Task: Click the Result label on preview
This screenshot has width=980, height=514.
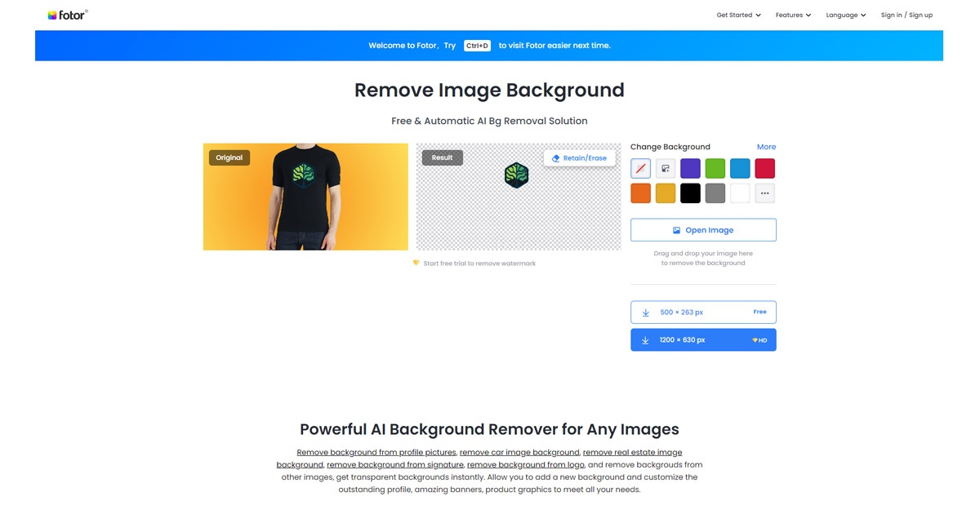Action: pos(443,157)
